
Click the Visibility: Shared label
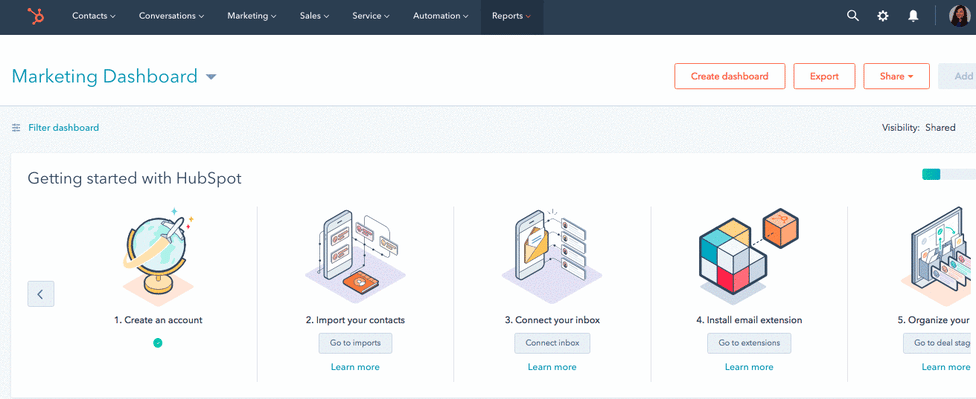pos(918,128)
